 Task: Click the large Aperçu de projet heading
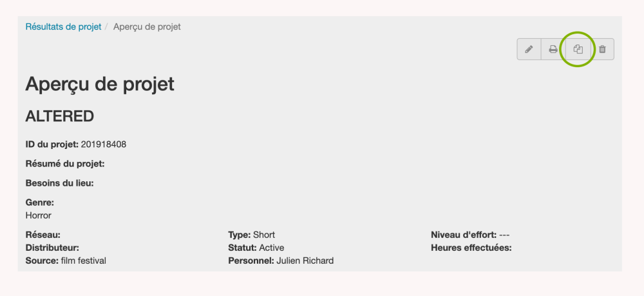coord(100,84)
